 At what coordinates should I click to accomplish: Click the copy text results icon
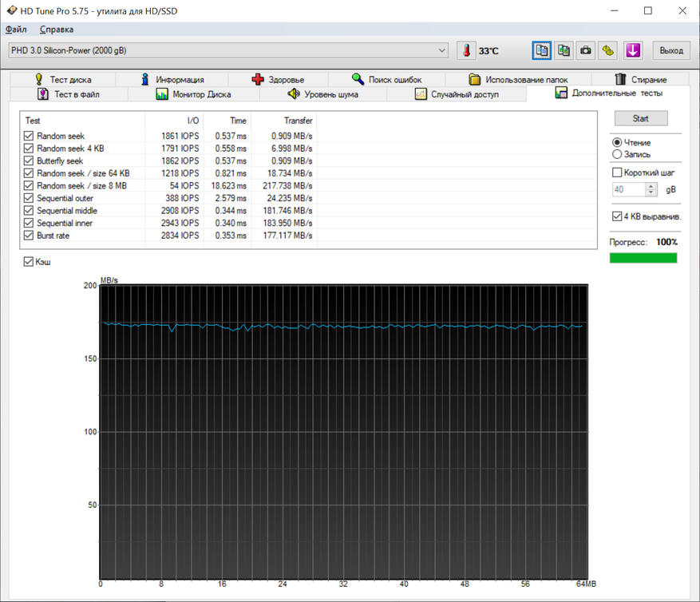click(542, 50)
